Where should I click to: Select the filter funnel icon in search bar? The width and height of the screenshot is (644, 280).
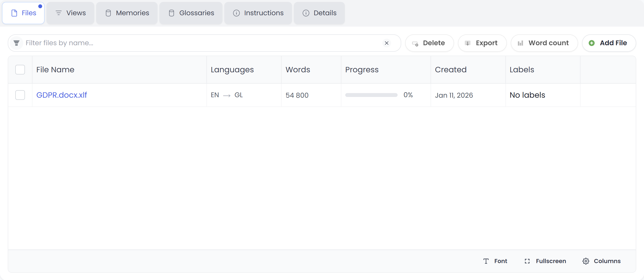(x=16, y=43)
